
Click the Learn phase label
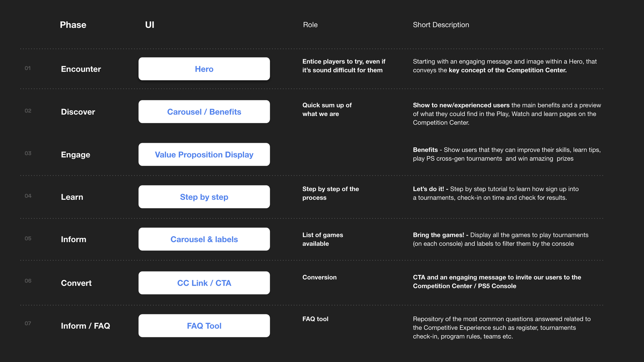click(72, 197)
